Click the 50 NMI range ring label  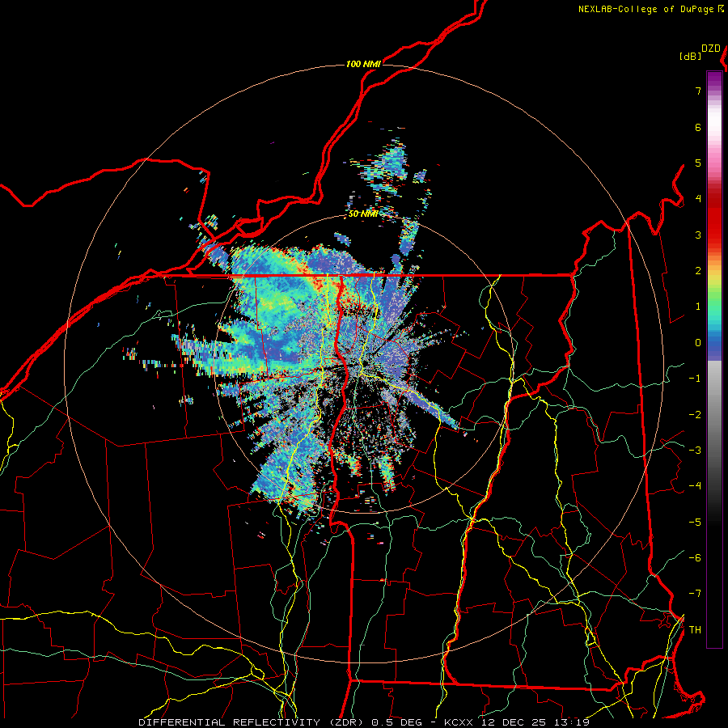pyautogui.click(x=362, y=214)
